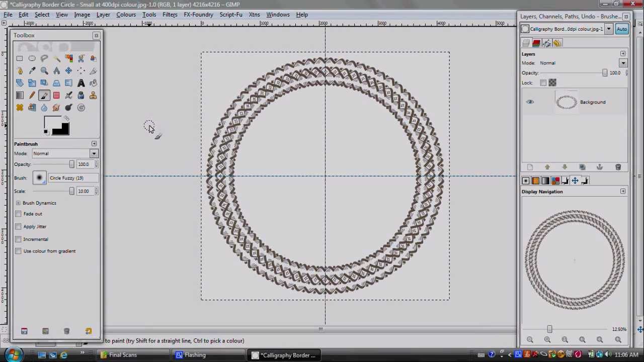The image size is (644, 362).
Task: Enable the Fade out checkbox
Action: click(19, 214)
